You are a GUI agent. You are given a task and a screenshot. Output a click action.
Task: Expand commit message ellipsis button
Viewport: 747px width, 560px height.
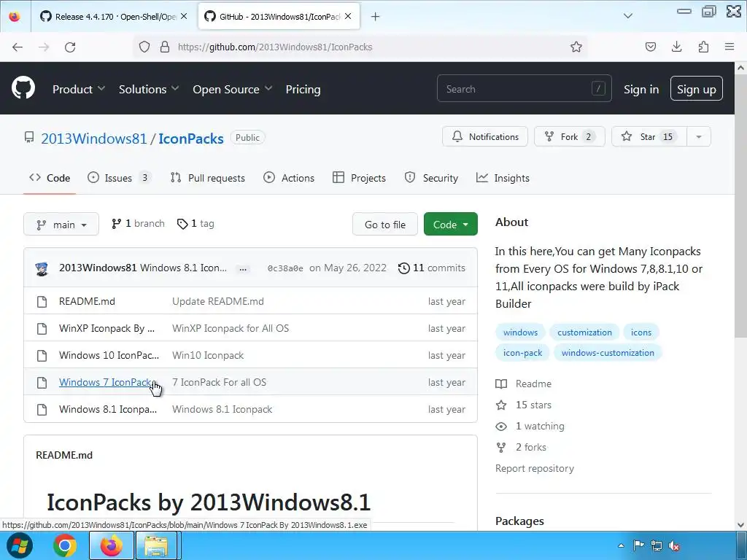243,268
